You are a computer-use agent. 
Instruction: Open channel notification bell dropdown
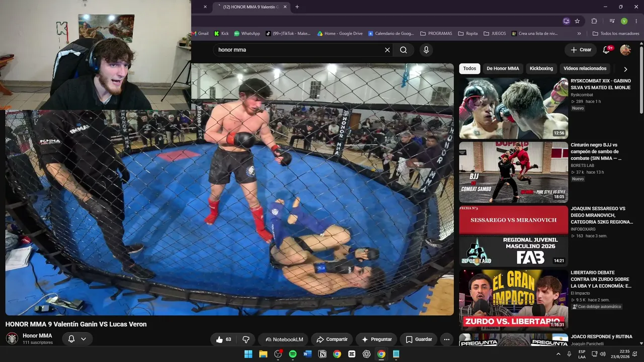[x=77, y=339]
